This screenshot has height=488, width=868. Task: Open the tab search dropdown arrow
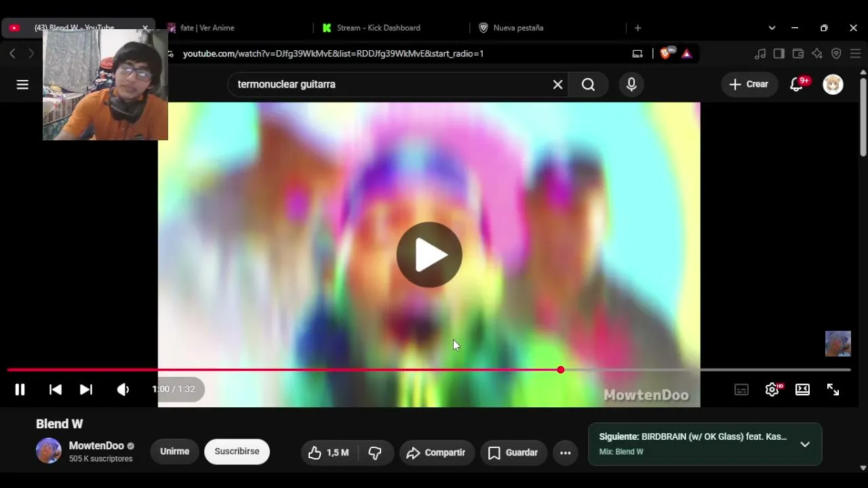click(772, 28)
